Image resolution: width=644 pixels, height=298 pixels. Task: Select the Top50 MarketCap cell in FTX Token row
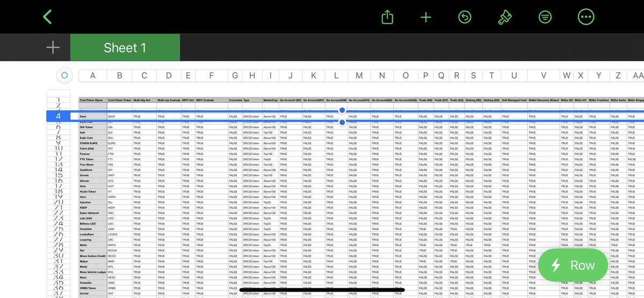(270, 159)
